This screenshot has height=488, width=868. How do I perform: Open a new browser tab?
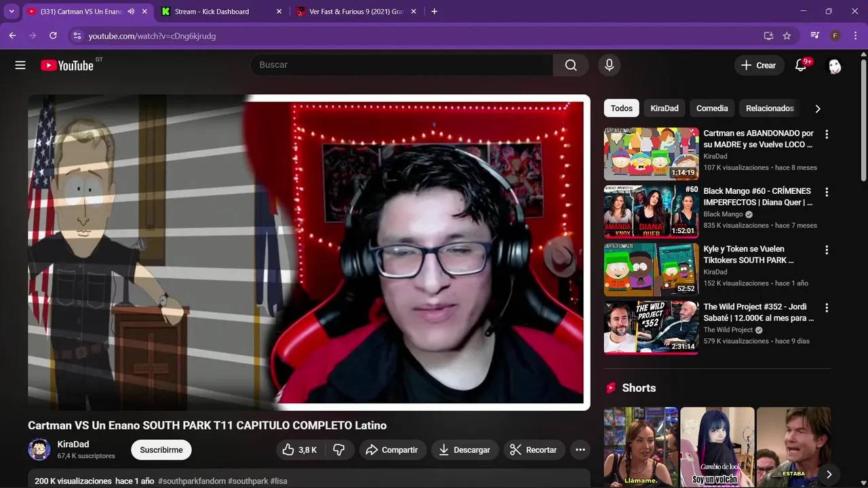435,12
